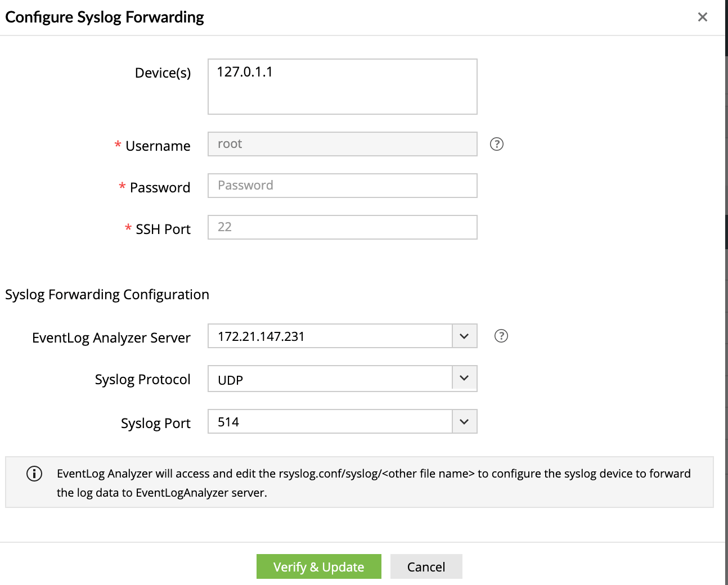Click the help icon beside Username
728x585 pixels.
tap(497, 144)
